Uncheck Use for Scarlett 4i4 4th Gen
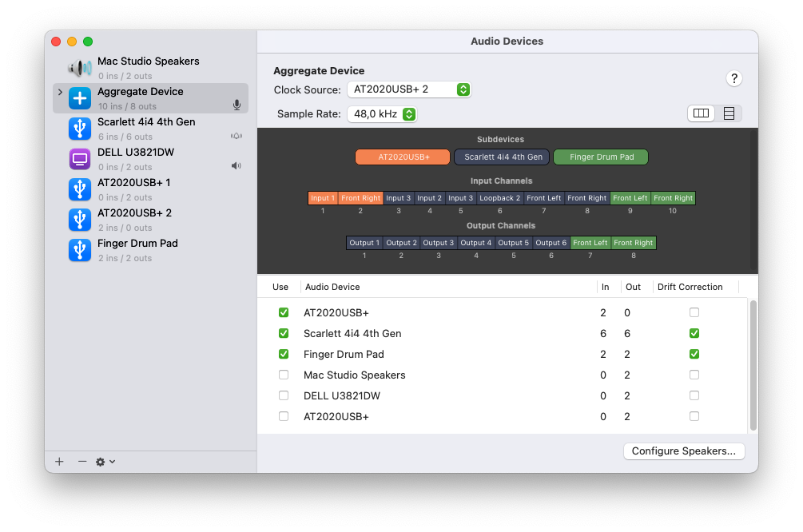Image resolution: width=803 pixels, height=532 pixels. [x=284, y=333]
